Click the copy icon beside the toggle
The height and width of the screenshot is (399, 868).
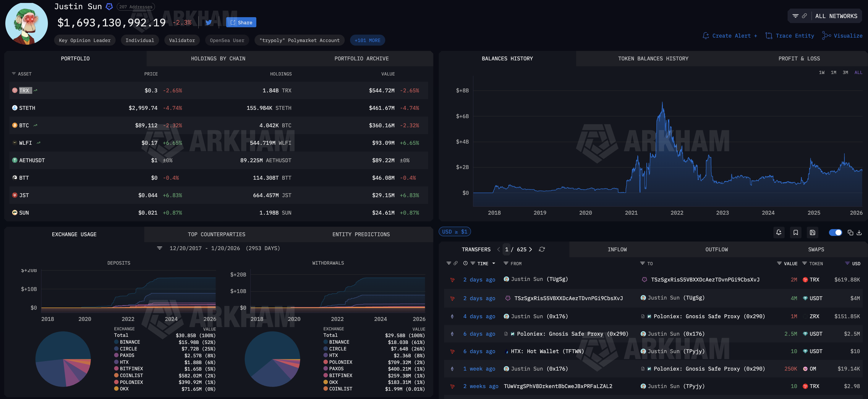pyautogui.click(x=851, y=232)
